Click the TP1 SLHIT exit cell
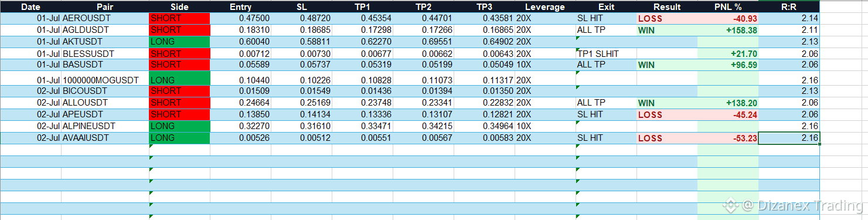868x220 pixels. click(606, 53)
